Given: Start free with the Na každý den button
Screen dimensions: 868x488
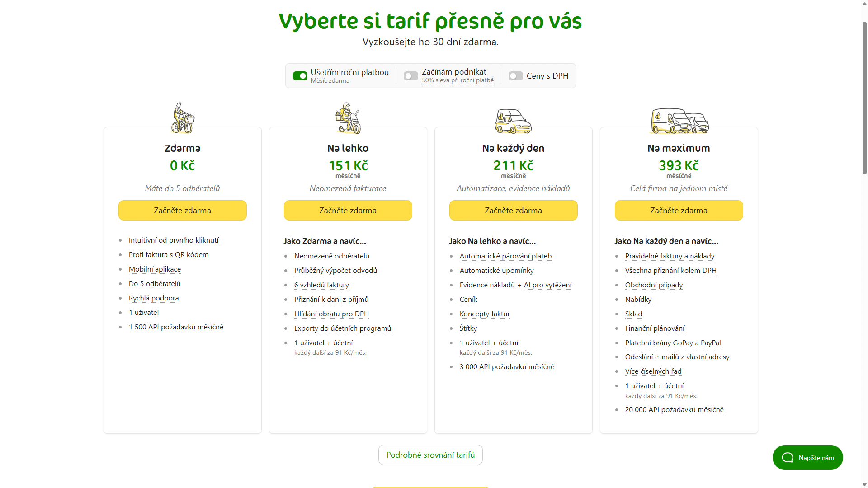Looking at the screenshot, I should (514, 211).
